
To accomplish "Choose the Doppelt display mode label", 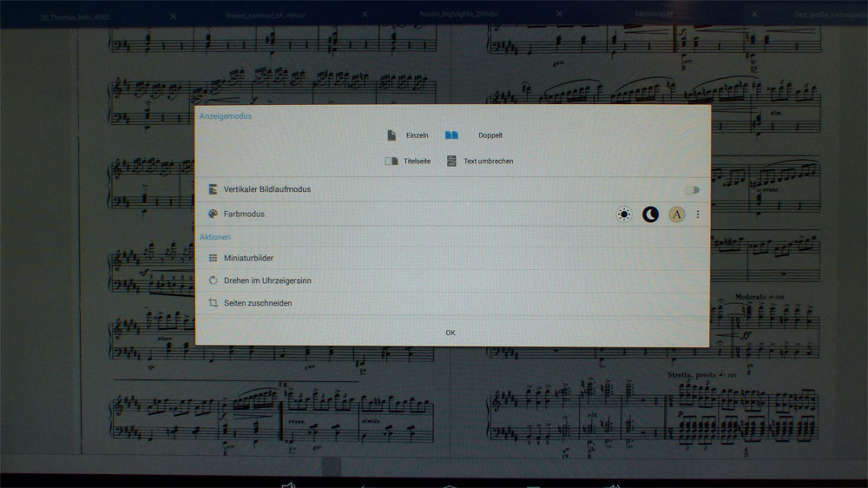I will click(490, 135).
